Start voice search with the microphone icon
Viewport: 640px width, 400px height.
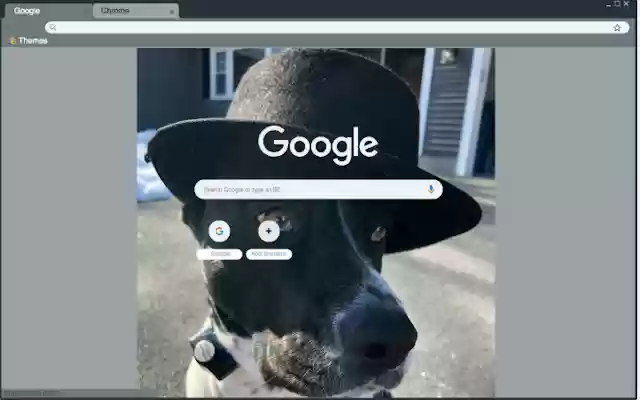431,189
